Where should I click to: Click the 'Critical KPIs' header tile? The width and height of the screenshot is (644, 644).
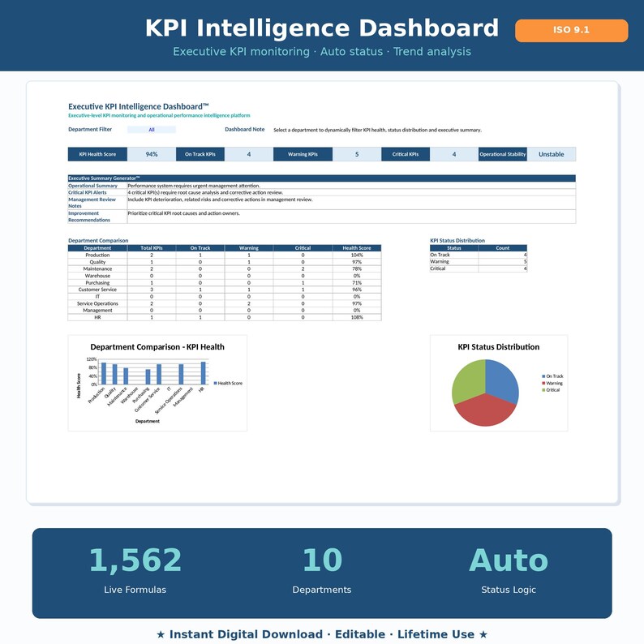coord(406,154)
